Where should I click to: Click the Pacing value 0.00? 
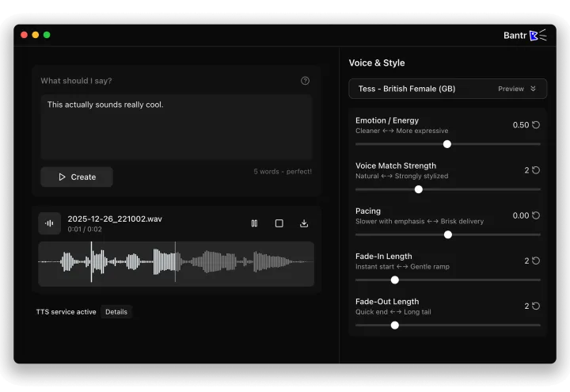tap(521, 215)
